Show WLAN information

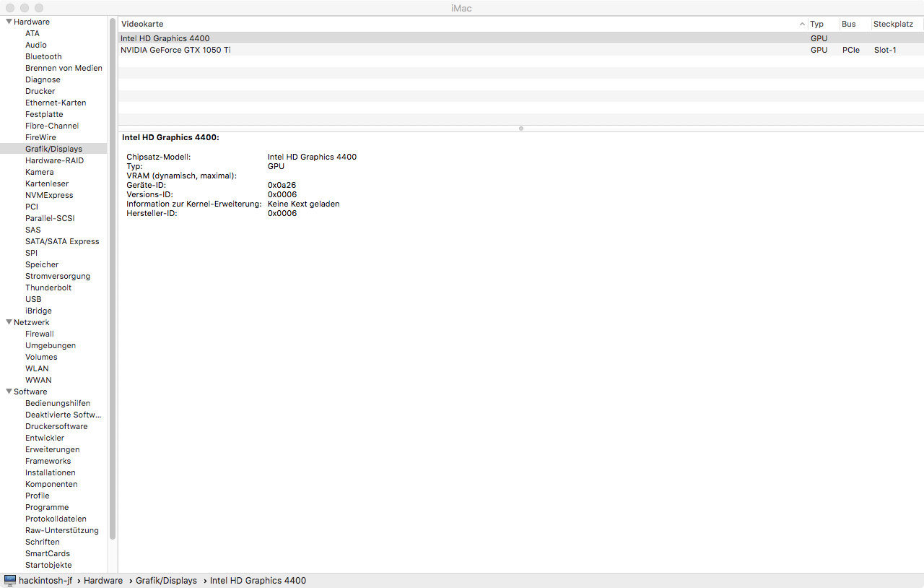[37, 368]
